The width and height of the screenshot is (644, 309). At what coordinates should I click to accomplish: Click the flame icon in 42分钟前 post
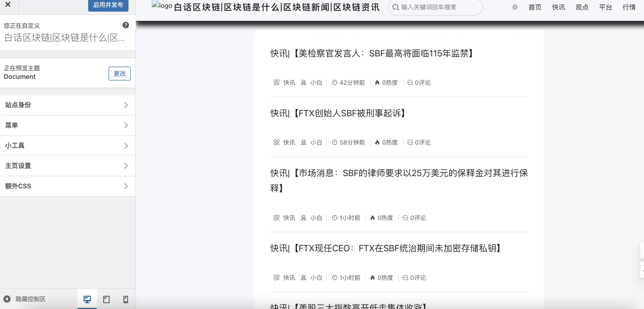coord(377,83)
